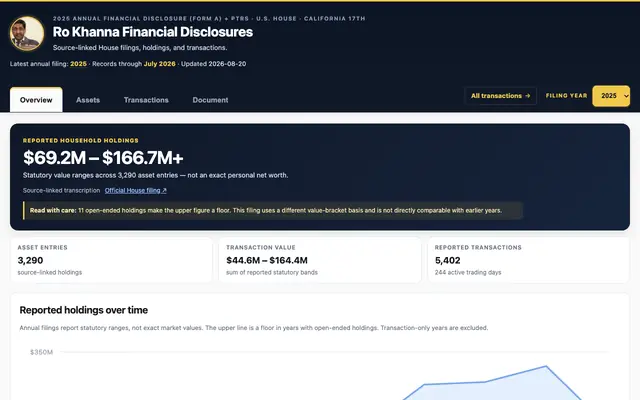Switch to the Assets tab
Screen dimensions: 640x400
pos(88,100)
